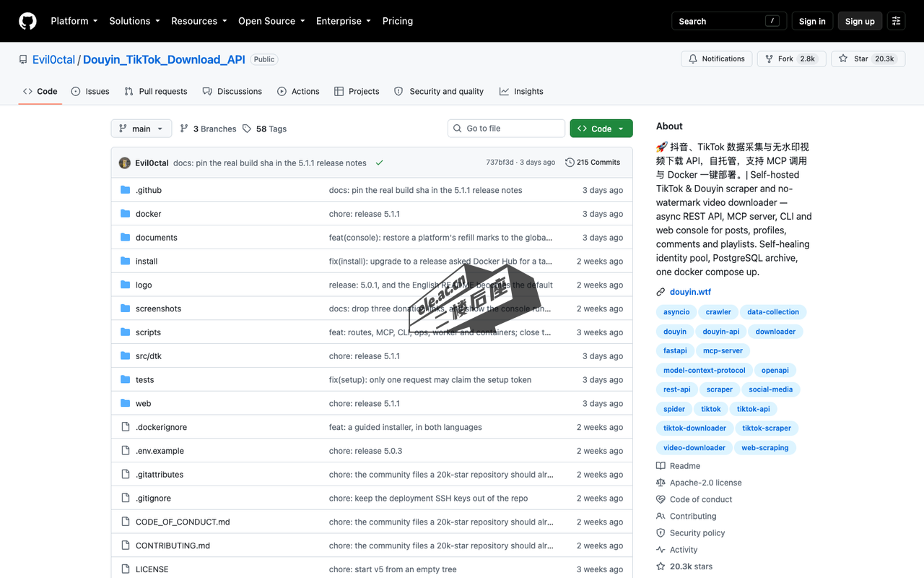The width and height of the screenshot is (924, 578).
Task: Click the folder icon next to .github
Action: pyautogui.click(x=126, y=190)
